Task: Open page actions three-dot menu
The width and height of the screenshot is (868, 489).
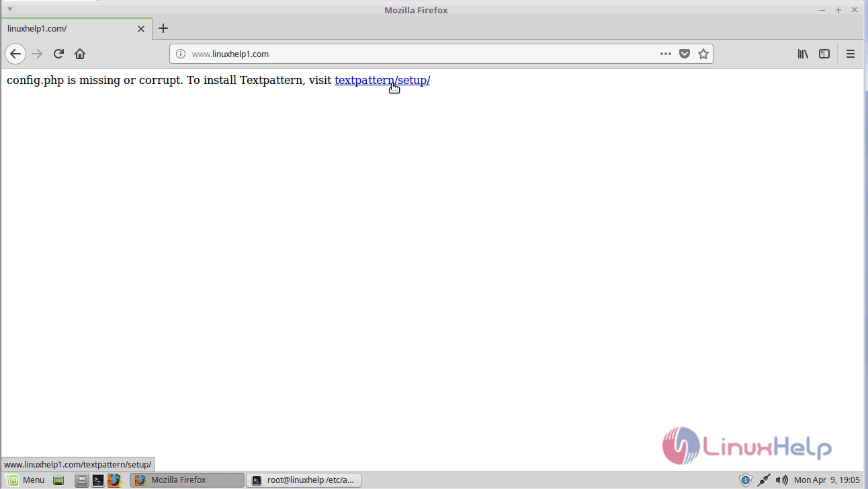Action: pos(666,54)
